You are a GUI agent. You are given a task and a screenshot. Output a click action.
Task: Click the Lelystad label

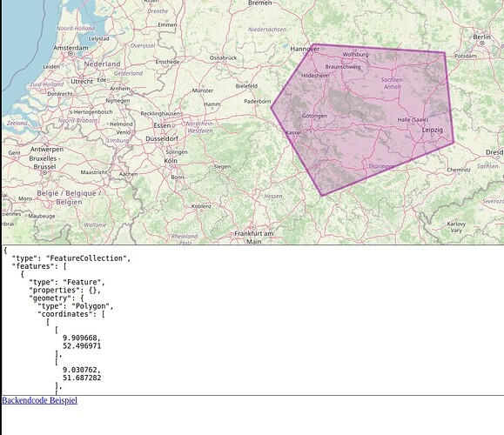coord(98,38)
